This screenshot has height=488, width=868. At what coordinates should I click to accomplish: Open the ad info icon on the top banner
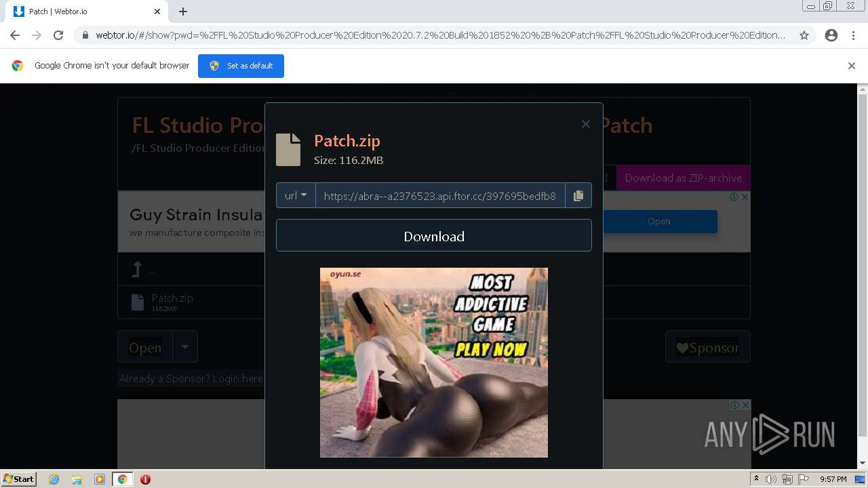point(734,197)
